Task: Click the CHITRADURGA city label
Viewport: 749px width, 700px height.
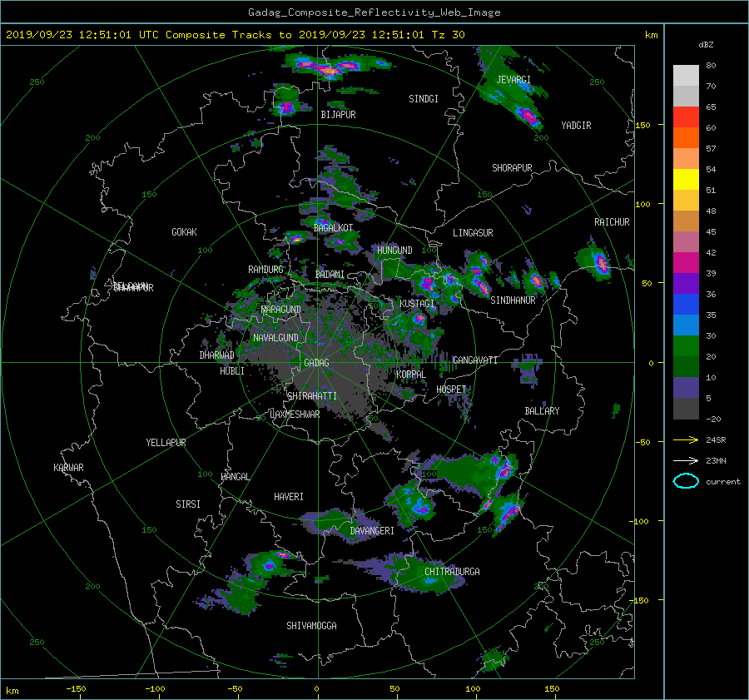Action: [452, 572]
